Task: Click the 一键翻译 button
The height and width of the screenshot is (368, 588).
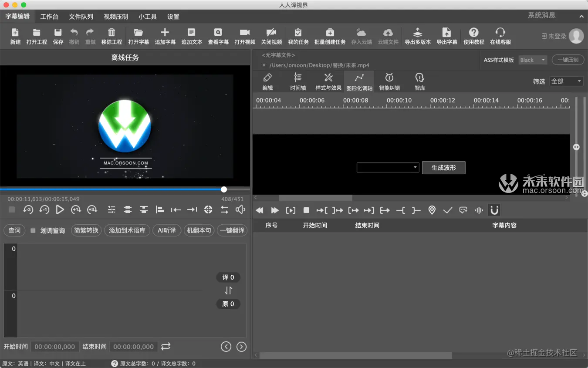Action: pyautogui.click(x=232, y=230)
